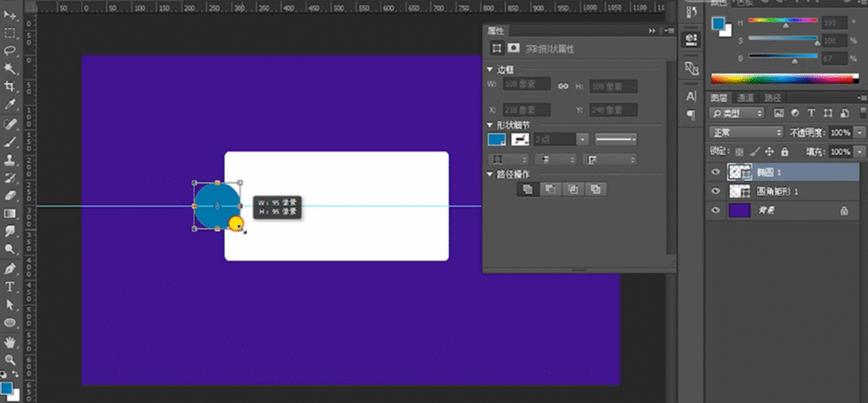Toggle type layer filter in Layers panel
Image resolution: width=868 pixels, height=403 pixels.
[x=811, y=113]
